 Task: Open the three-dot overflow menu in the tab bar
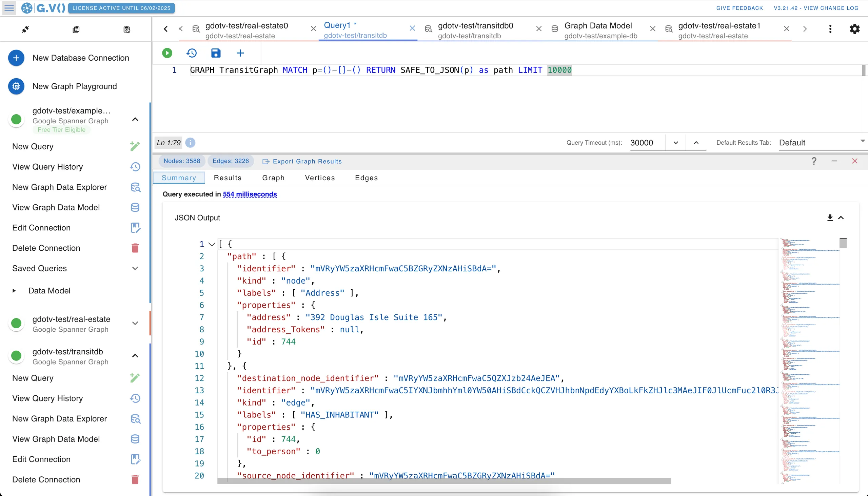[830, 29]
